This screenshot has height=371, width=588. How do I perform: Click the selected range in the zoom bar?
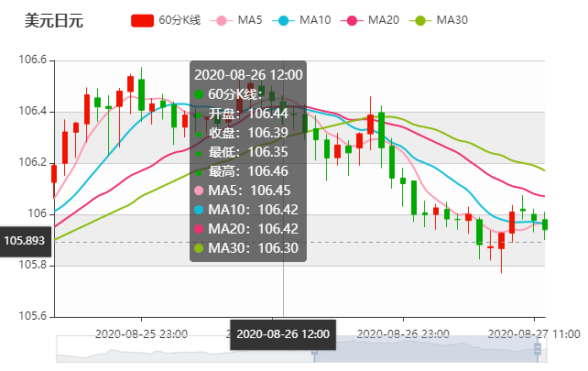tap(426, 348)
